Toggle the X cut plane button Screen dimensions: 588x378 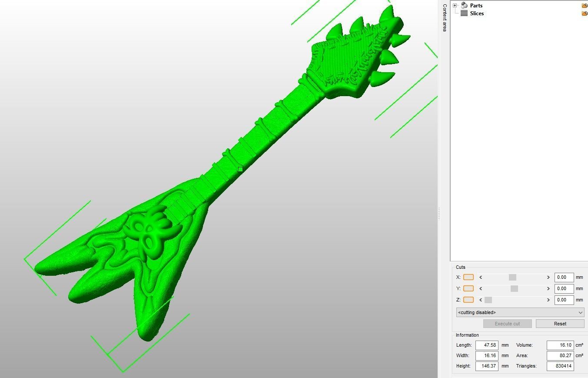[x=468, y=277]
